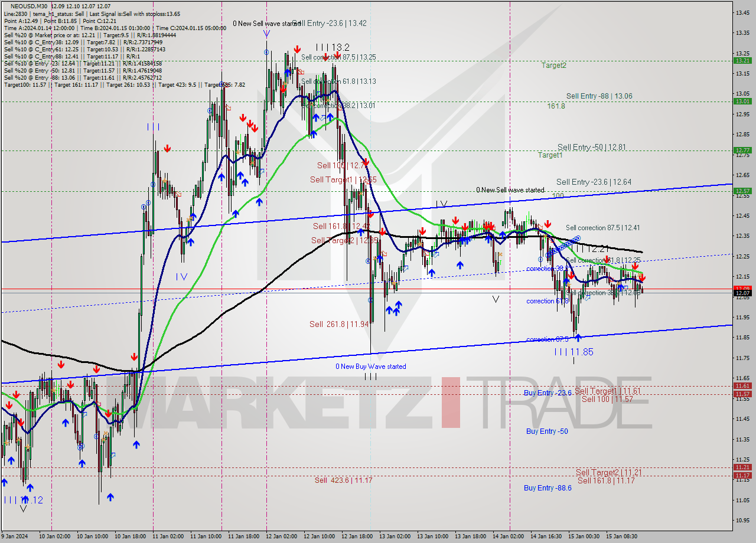The height and width of the screenshot is (543, 756).
Task: Click 'Sell Entry -88 | 13.06' label
Action: coord(599,96)
